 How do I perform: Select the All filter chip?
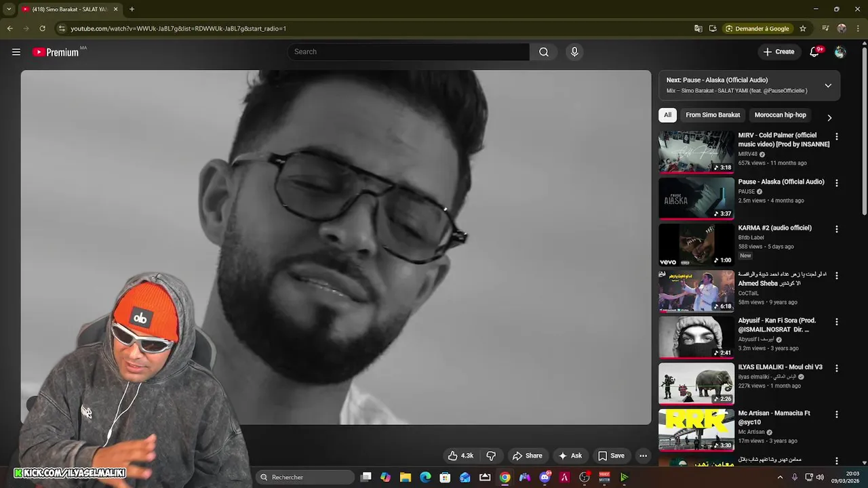pos(668,115)
